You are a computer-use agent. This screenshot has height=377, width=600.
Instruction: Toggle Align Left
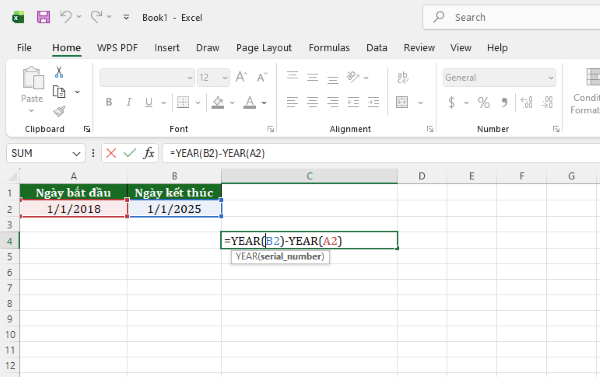292,102
